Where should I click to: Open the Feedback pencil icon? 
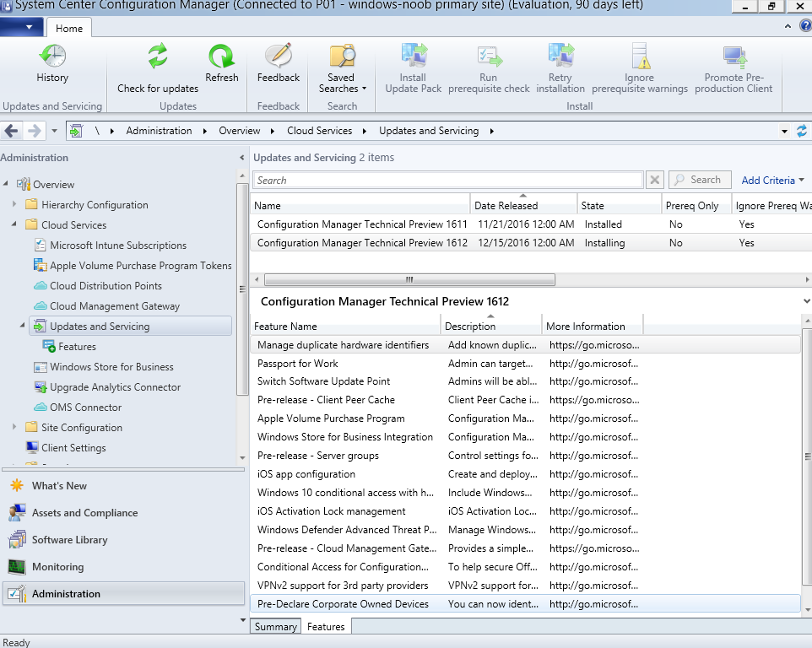pyautogui.click(x=279, y=56)
